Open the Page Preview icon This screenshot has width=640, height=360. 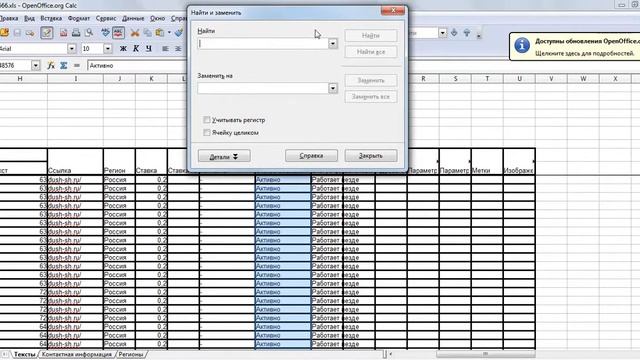coord(89,33)
